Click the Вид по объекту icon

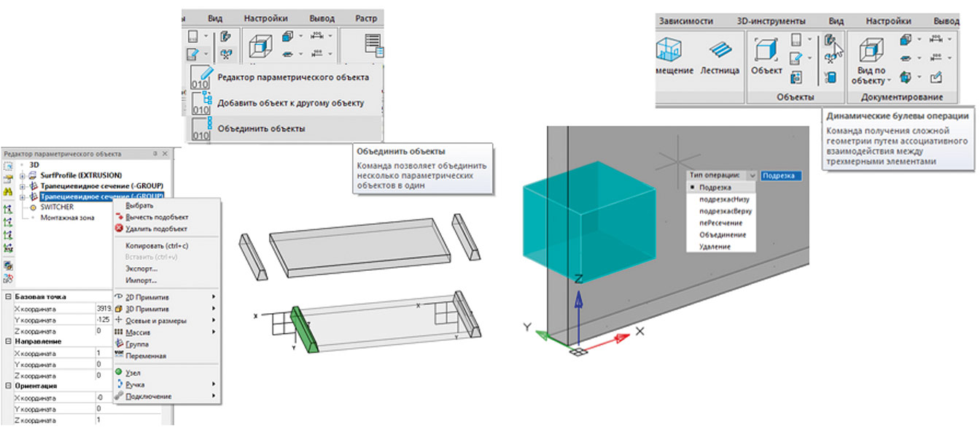[x=871, y=53]
